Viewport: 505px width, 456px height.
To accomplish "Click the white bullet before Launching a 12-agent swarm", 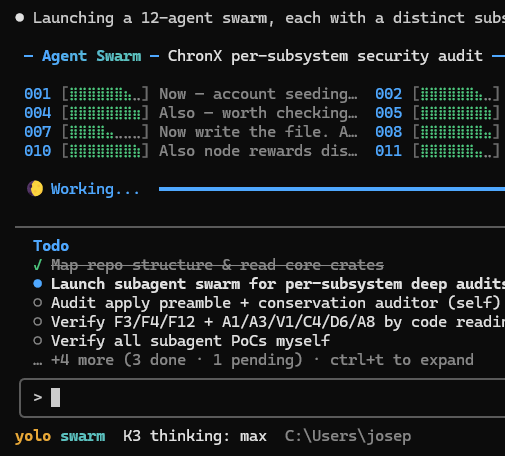I will [20, 18].
